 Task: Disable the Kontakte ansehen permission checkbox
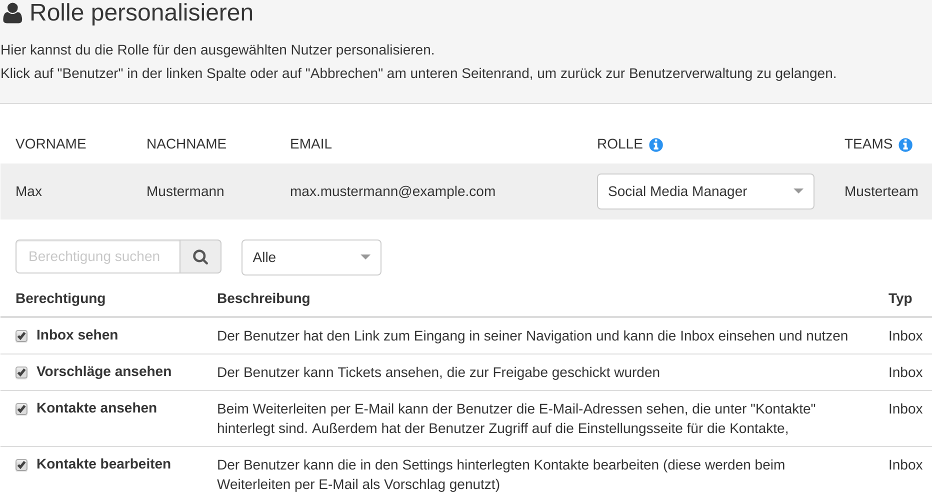[x=22, y=410]
